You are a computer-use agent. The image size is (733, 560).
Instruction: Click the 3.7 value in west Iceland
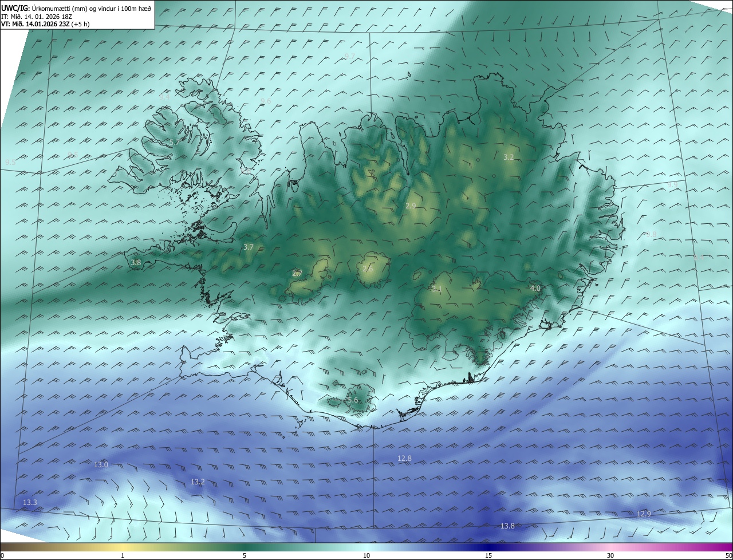pyautogui.click(x=248, y=247)
